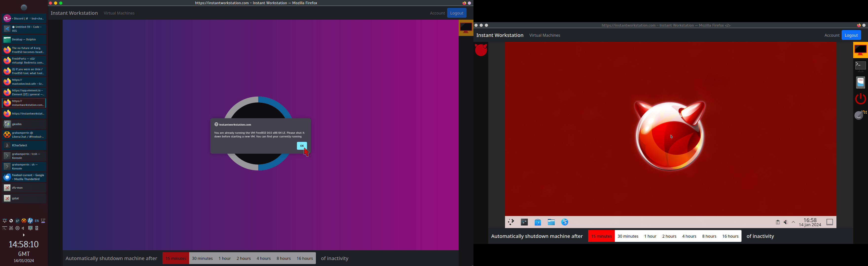Open the KDE application launcher in the VM
868x266 pixels.
click(511, 222)
